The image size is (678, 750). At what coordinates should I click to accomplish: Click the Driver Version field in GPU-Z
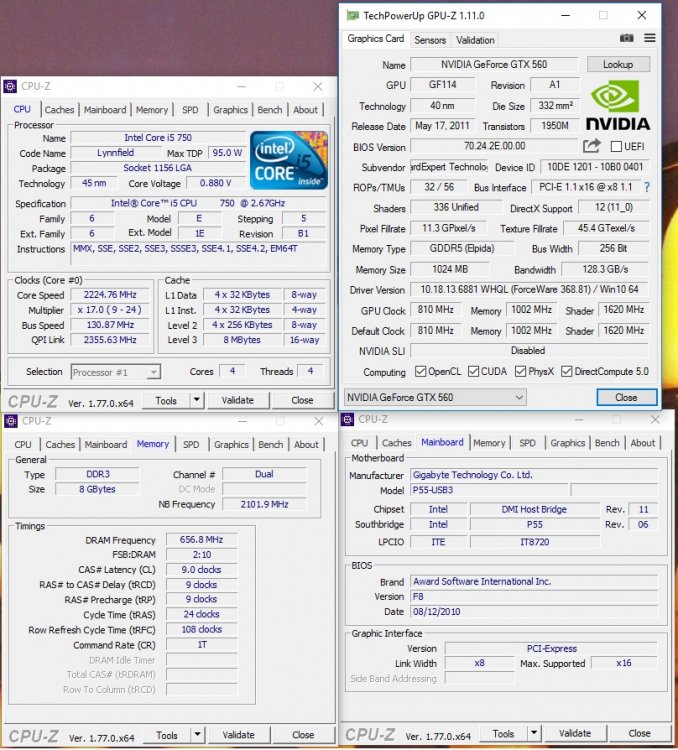click(x=529, y=290)
